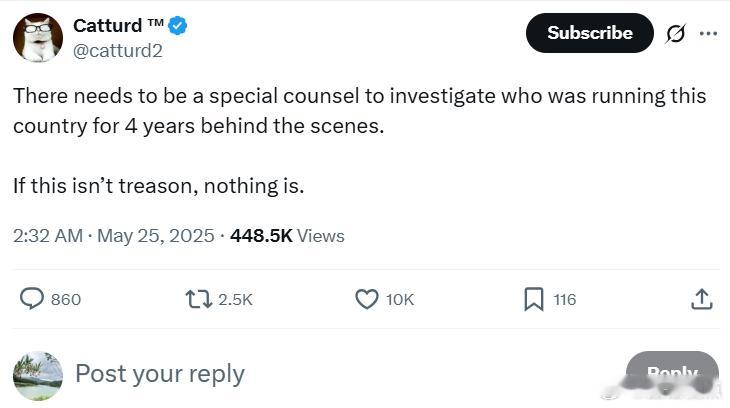The height and width of the screenshot is (408, 730).
Task: Subscribe to Catturd using the Subscribe button
Action: (x=590, y=33)
